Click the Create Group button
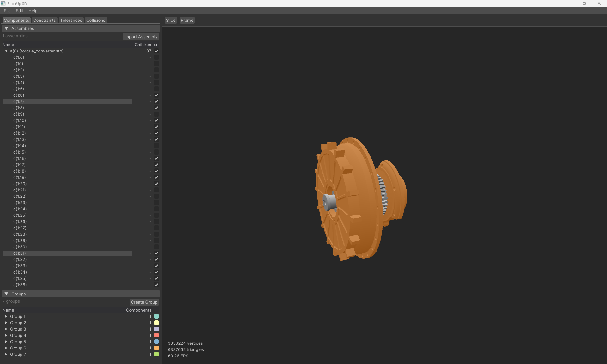The width and height of the screenshot is (607, 364). pos(144,302)
